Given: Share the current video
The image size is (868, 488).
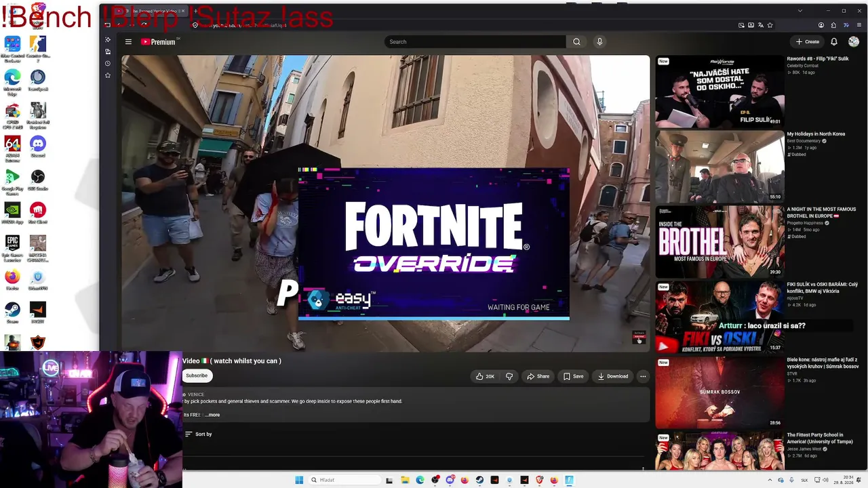Looking at the screenshot, I should pyautogui.click(x=538, y=376).
